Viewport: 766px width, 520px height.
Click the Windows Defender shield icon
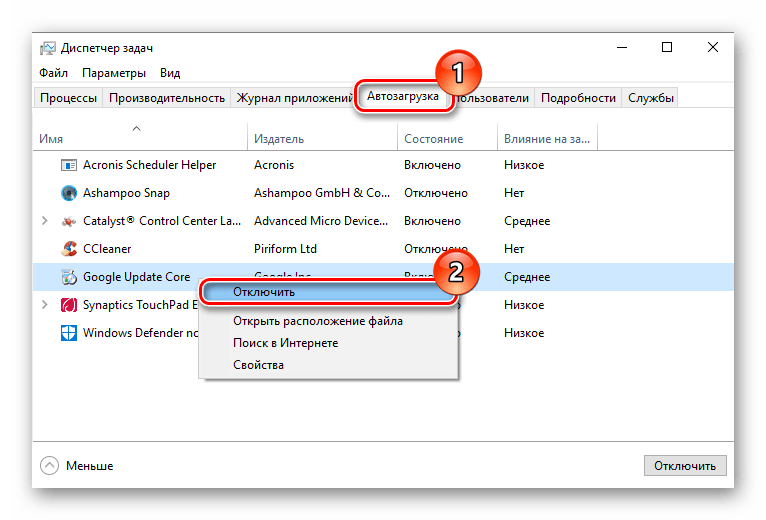(69, 333)
